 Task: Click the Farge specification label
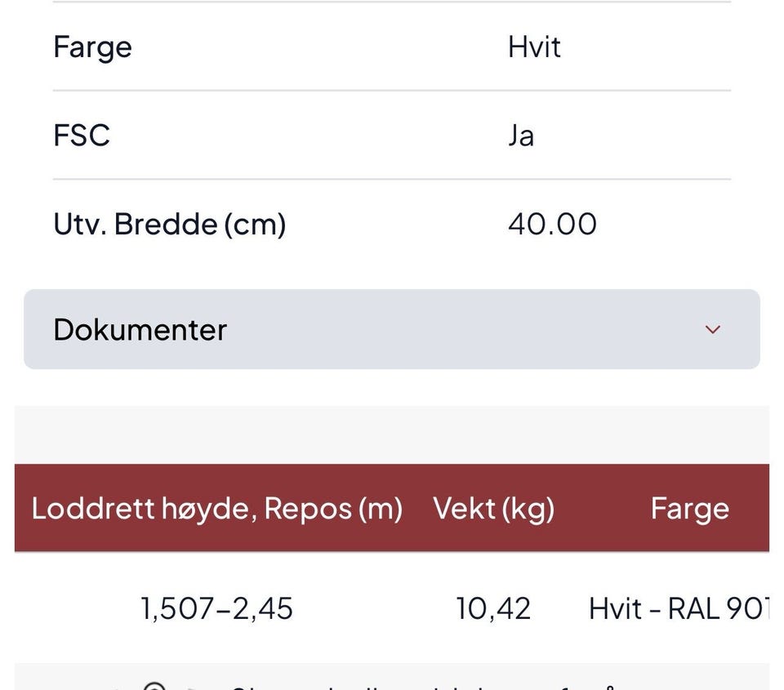tap(92, 47)
